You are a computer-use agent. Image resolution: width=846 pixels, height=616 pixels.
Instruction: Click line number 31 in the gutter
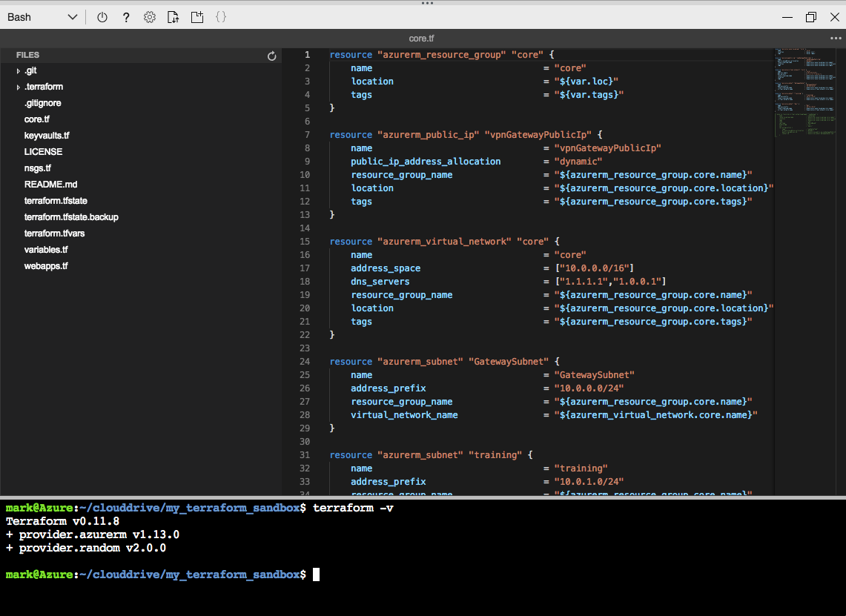coord(305,454)
